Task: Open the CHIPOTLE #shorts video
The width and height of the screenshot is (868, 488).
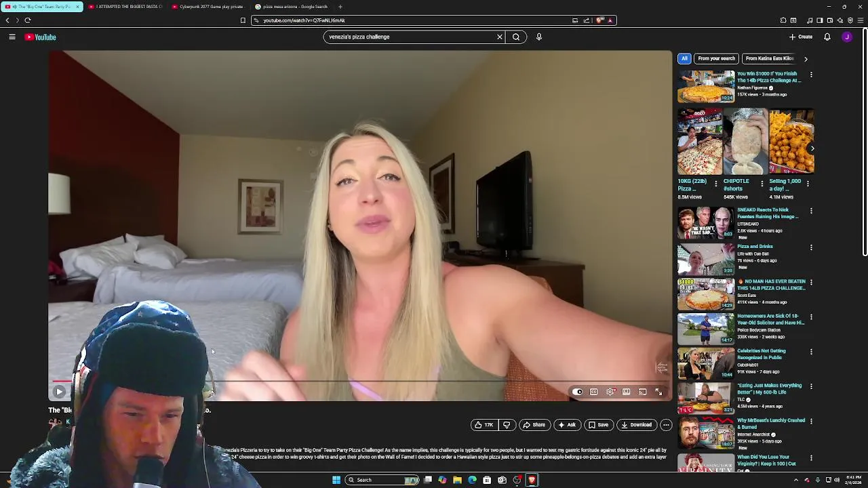Action: point(745,142)
